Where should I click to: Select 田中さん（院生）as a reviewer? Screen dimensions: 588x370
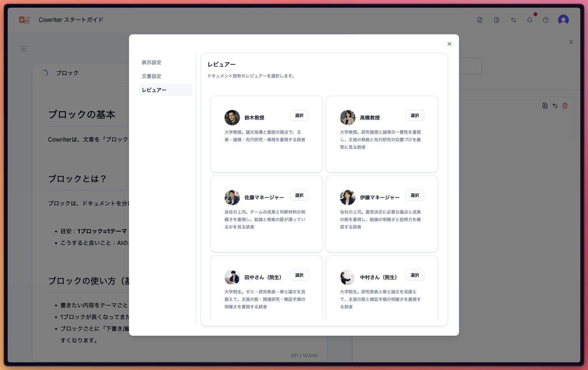299,275
